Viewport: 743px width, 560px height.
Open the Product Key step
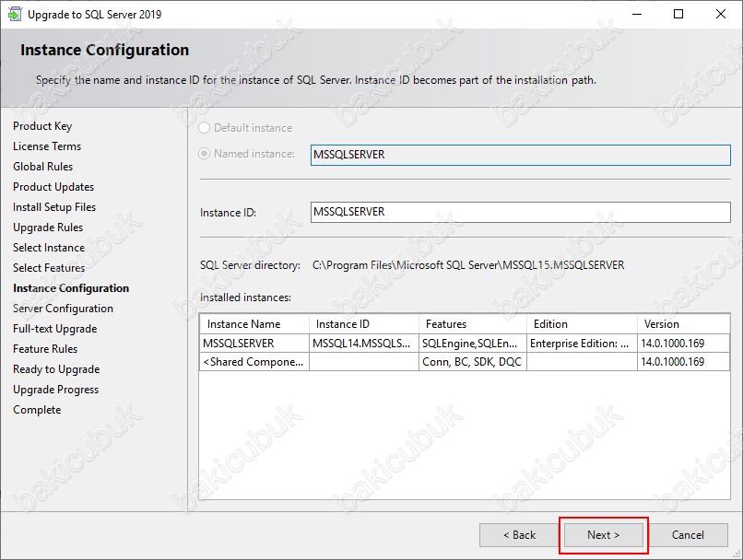(x=42, y=126)
